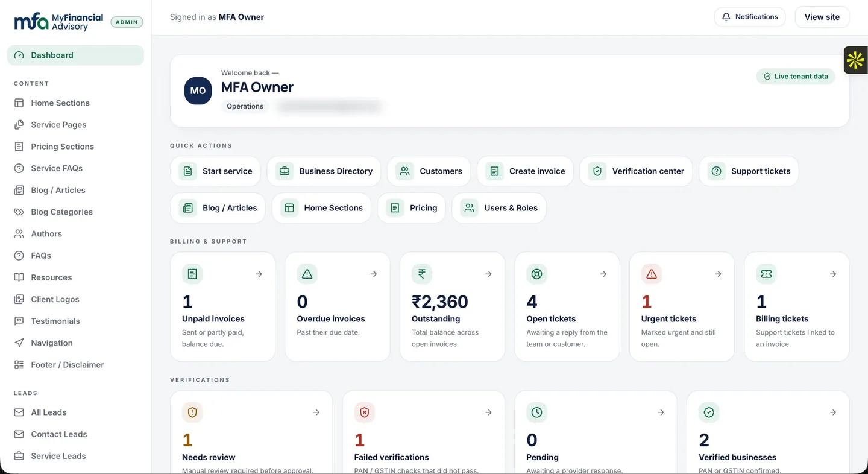Click the Operations role tag
868x474 pixels.
(245, 106)
